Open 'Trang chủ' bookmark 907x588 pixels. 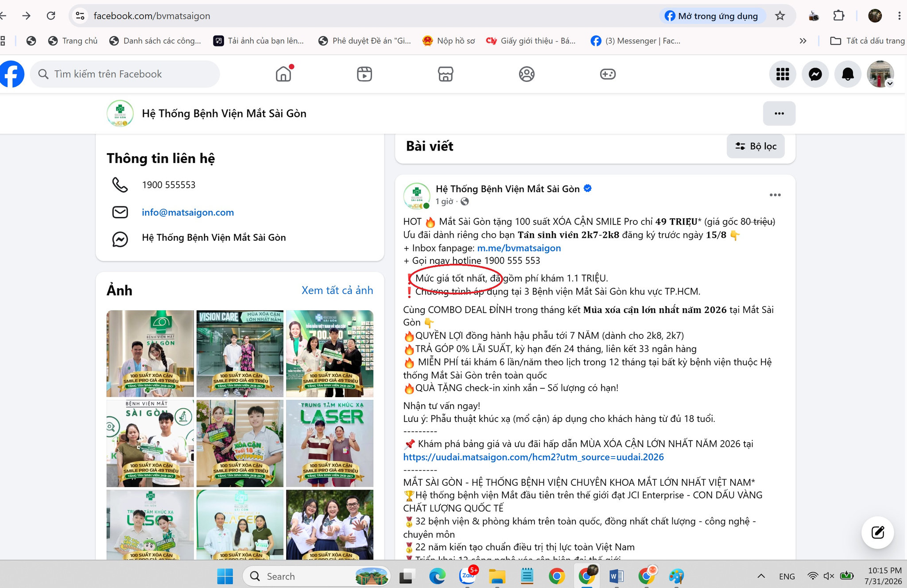click(x=73, y=41)
